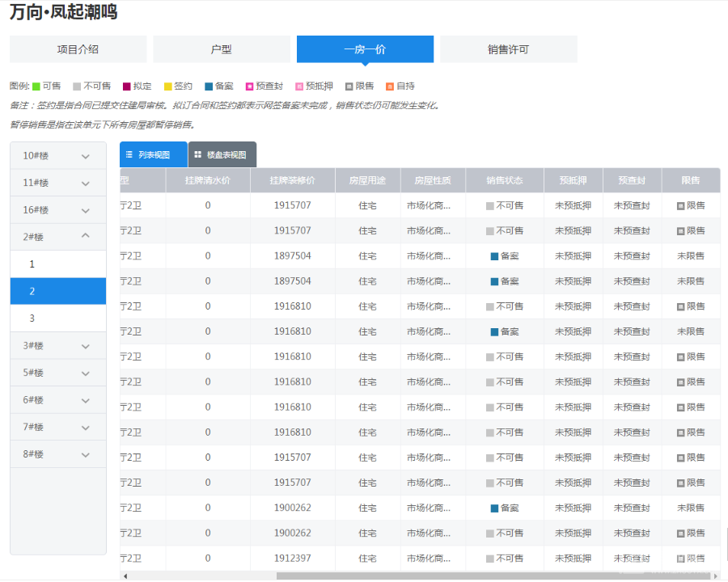This screenshot has height=582, width=728.
Task: Click the first row's 不可售 status icon
Action: click(490, 206)
